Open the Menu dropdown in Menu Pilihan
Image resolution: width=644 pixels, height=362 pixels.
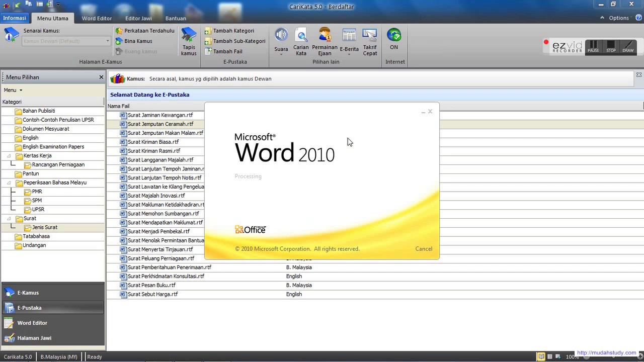pos(13,90)
